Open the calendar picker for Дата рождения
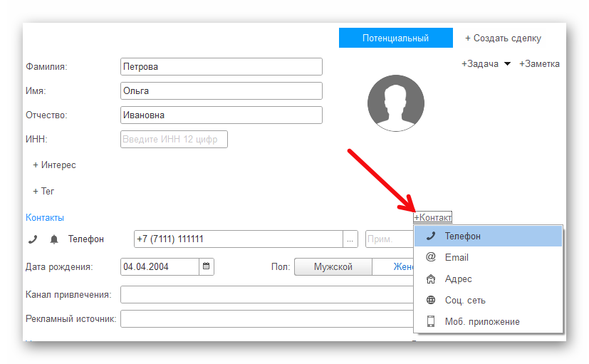The image size is (589, 364). tap(207, 267)
